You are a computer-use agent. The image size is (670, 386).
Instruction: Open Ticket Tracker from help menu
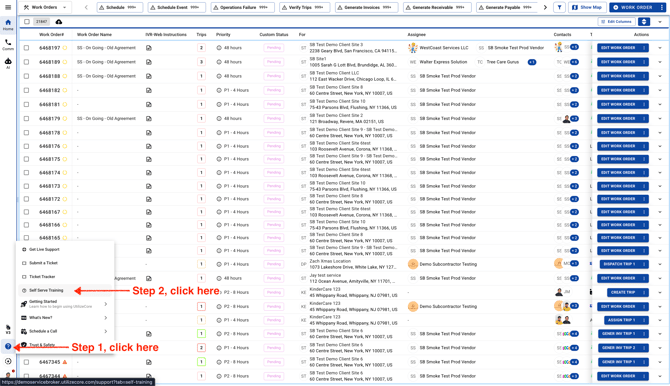click(x=65, y=277)
